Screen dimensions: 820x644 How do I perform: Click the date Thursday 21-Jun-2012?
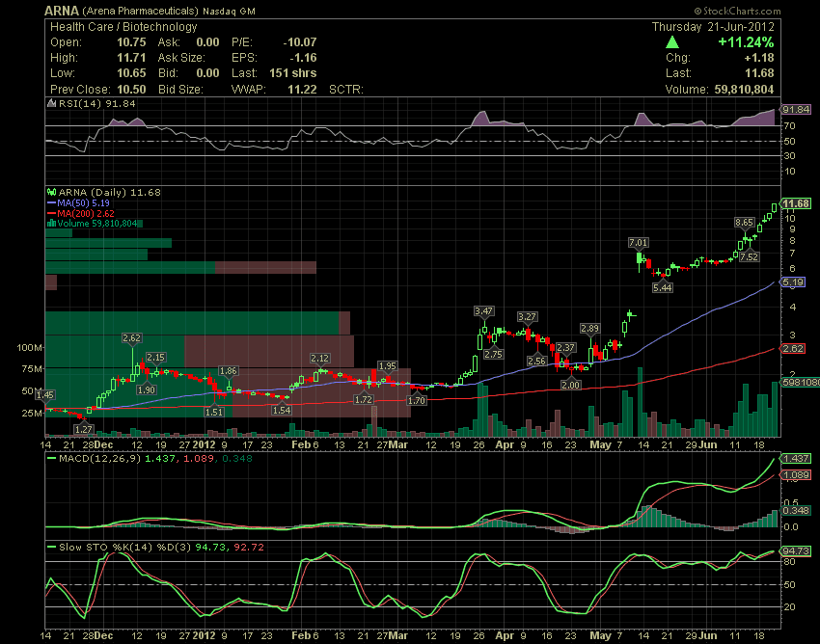coord(713,27)
